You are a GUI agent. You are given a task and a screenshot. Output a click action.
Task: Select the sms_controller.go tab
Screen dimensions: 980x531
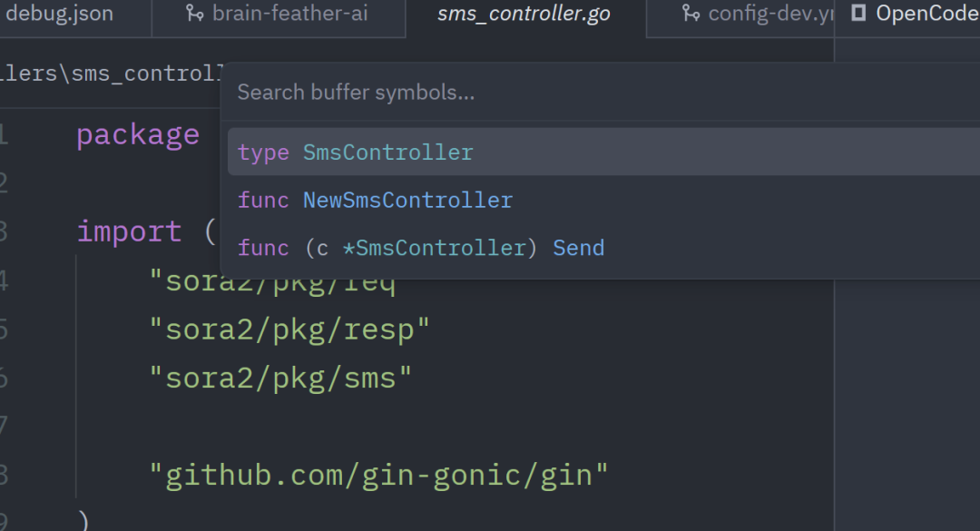click(x=525, y=14)
